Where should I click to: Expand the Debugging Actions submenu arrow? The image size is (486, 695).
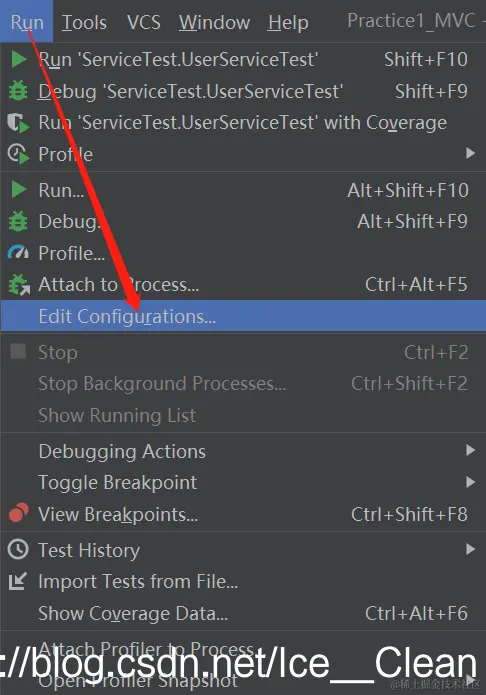pyautogui.click(x=470, y=451)
